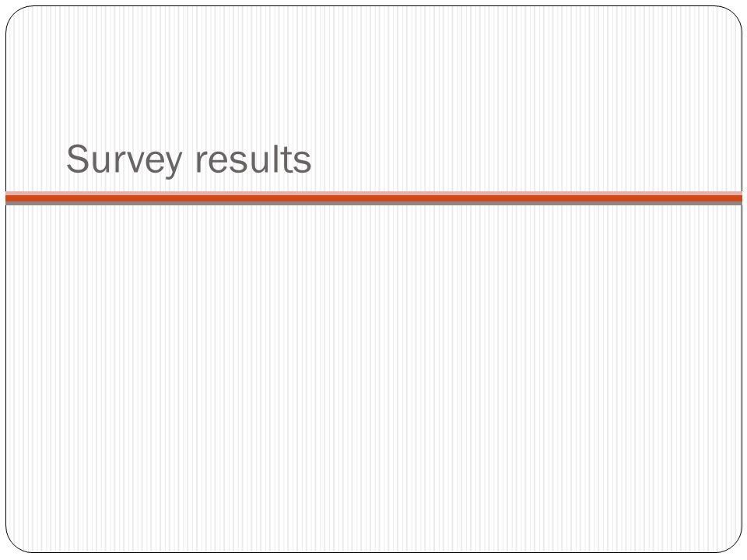Click the rounded bottom-right slide corner
Screen dimensions: 747x560
(x=734, y=545)
